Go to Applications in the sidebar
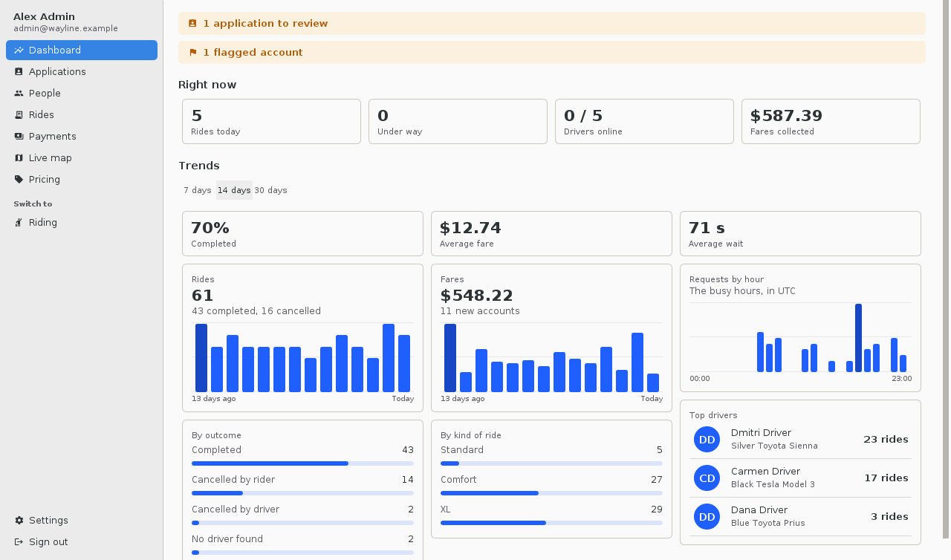 (82, 72)
